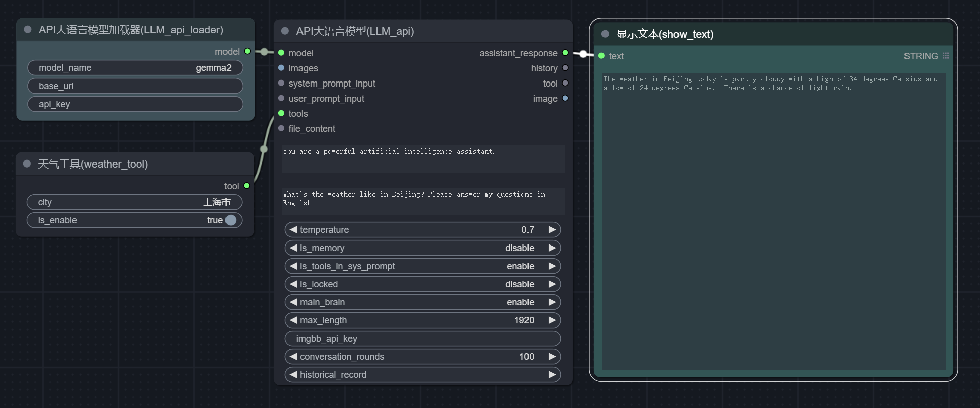This screenshot has height=408, width=980.
Task: Click the conversation_rounds value slider
Action: click(422, 357)
